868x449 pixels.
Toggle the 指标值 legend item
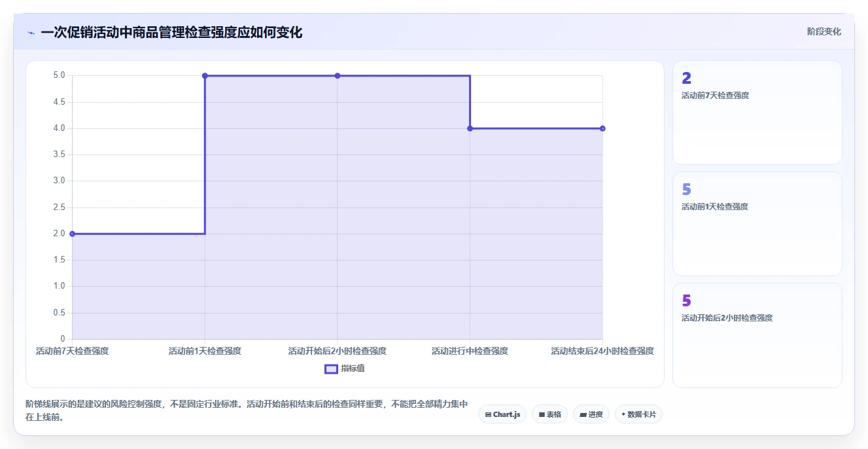(345, 368)
